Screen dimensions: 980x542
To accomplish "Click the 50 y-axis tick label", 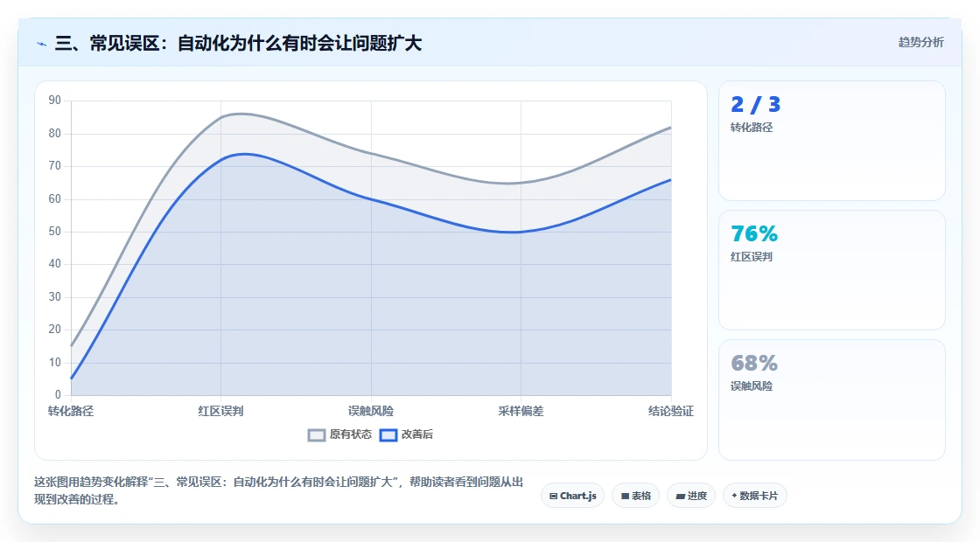I will 55,232.
